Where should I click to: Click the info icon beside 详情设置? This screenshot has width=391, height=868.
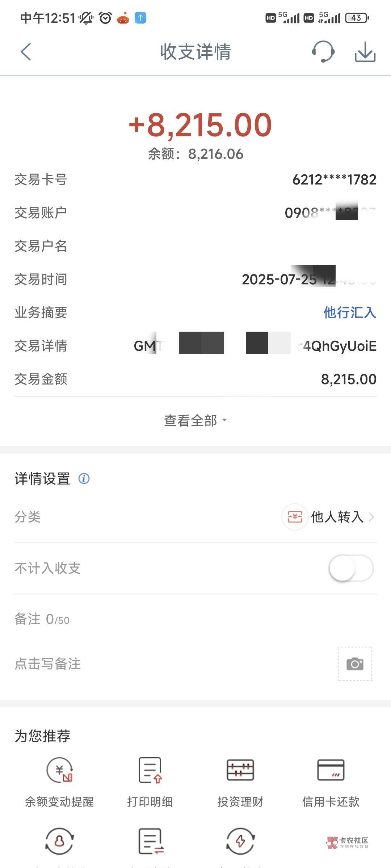84,478
